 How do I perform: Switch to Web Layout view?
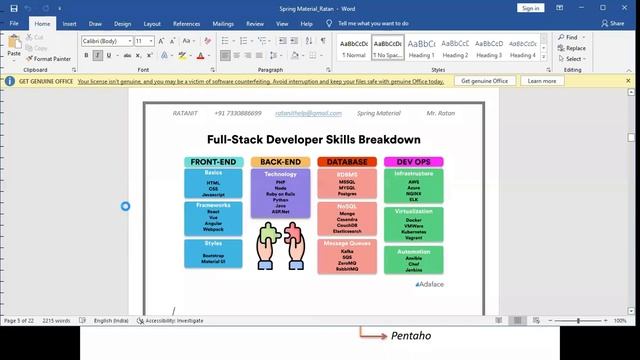536,321
